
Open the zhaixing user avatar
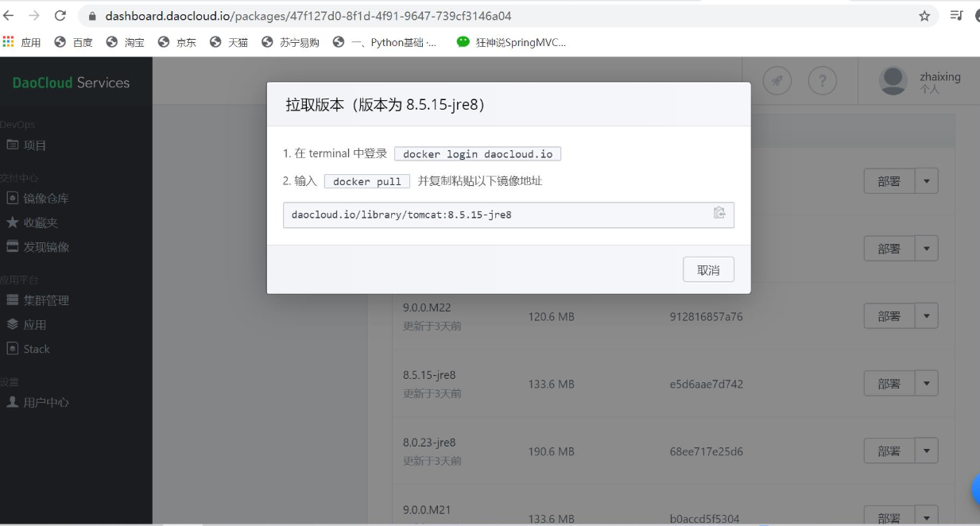894,80
